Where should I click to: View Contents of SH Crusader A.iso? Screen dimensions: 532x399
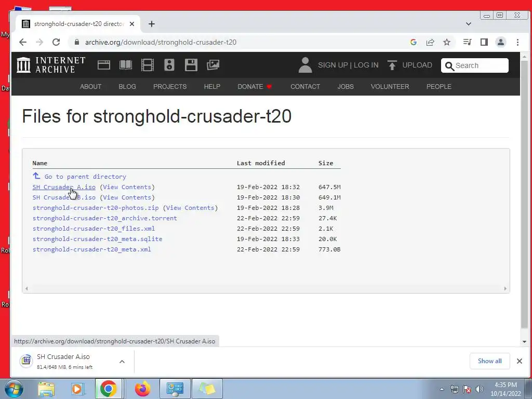[127, 187]
